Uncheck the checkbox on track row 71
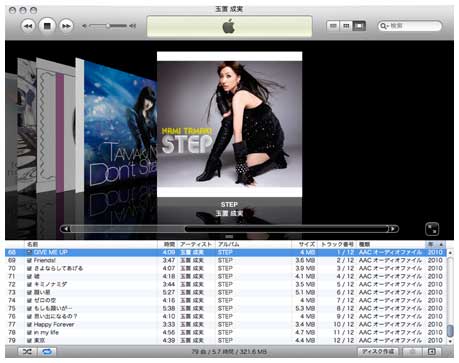Image resolution: width=459 pixels, height=363 pixels. point(29,276)
